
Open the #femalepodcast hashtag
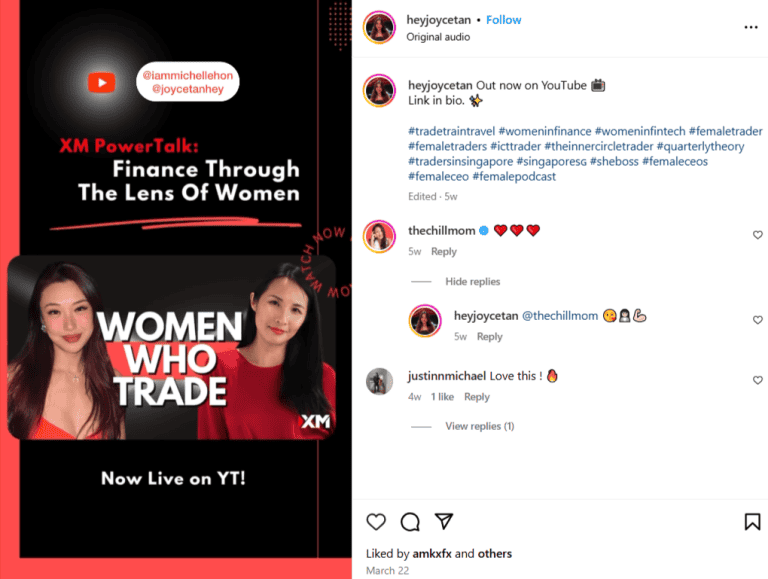pos(514,176)
